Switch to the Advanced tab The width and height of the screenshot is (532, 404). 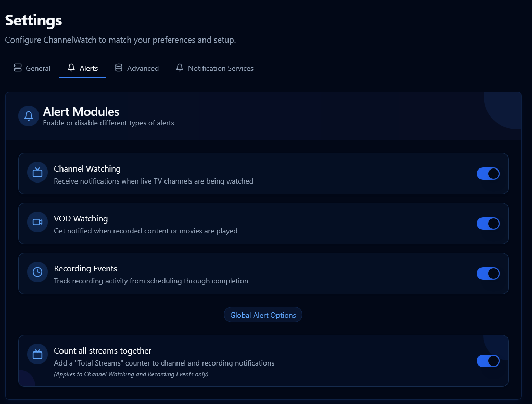(143, 68)
